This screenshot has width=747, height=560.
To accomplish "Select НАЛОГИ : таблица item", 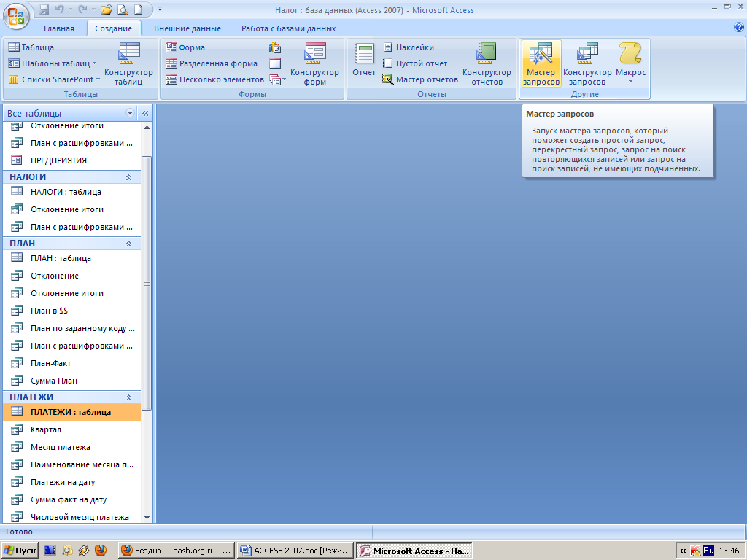I will tap(72, 192).
